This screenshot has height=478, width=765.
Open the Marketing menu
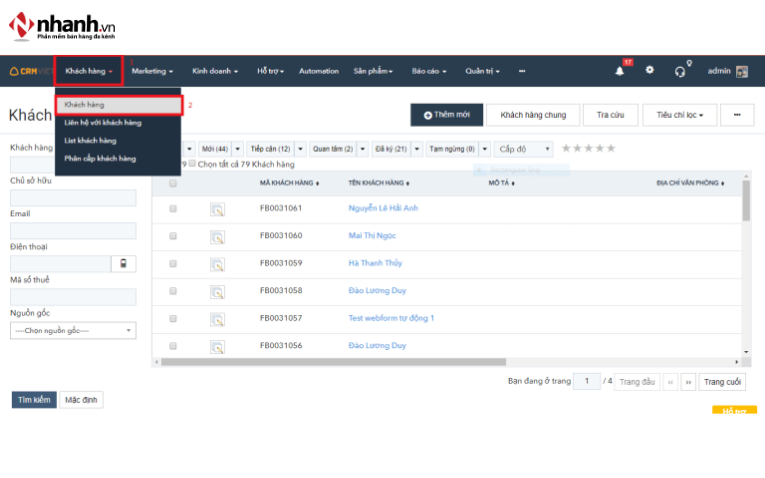point(152,71)
